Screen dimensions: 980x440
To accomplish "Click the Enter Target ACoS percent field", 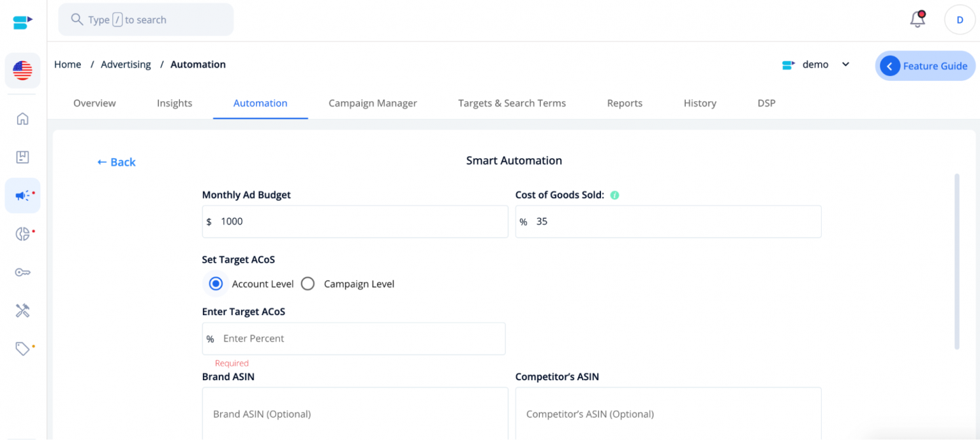I will (x=353, y=339).
